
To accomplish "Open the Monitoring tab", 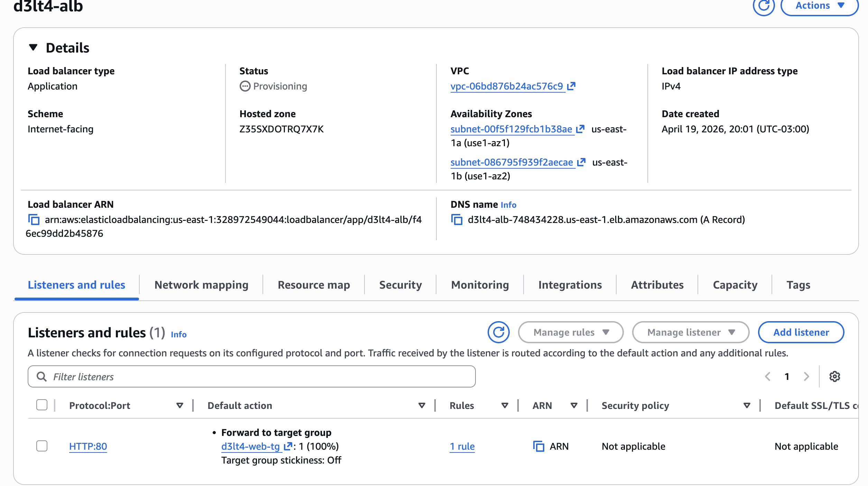I will click(480, 285).
